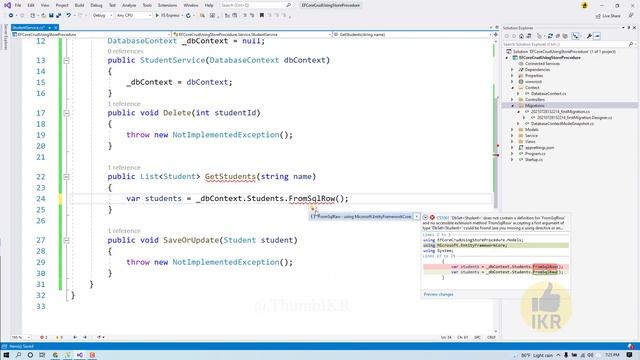
Task: Select Startup.cs in Solution Explorer
Action: coord(533,160)
